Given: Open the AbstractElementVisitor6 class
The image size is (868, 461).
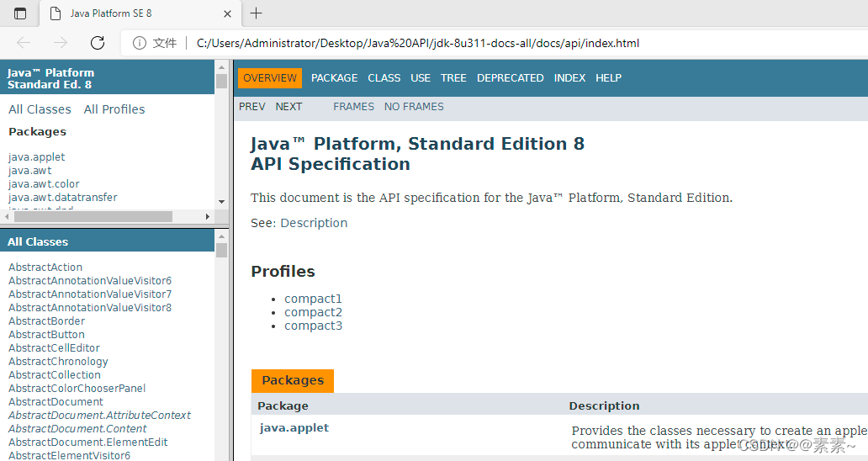Looking at the screenshot, I should click(69, 455).
